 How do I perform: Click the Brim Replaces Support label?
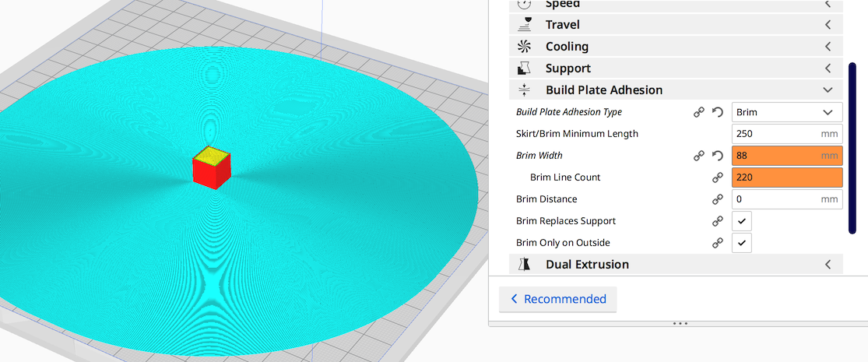point(566,221)
